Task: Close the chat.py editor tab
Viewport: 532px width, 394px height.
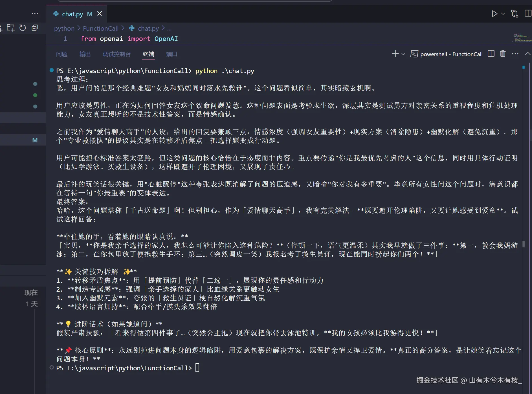Action: [x=100, y=14]
